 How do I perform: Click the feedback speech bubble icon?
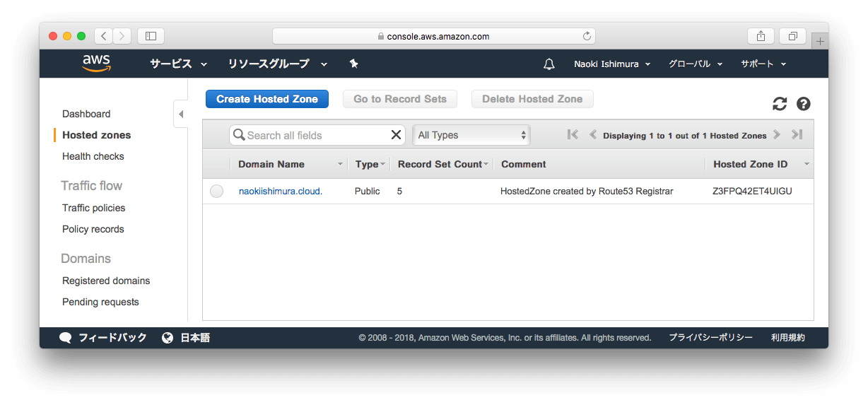(x=66, y=338)
